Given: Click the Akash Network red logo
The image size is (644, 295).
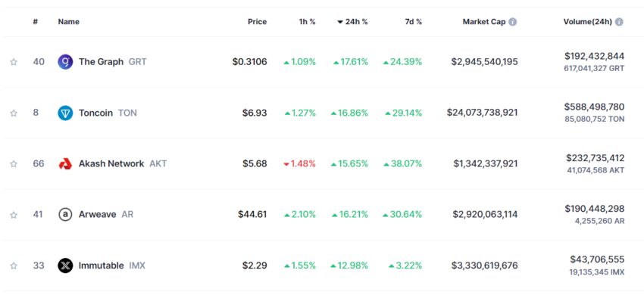Looking at the screenshot, I should (x=65, y=163).
